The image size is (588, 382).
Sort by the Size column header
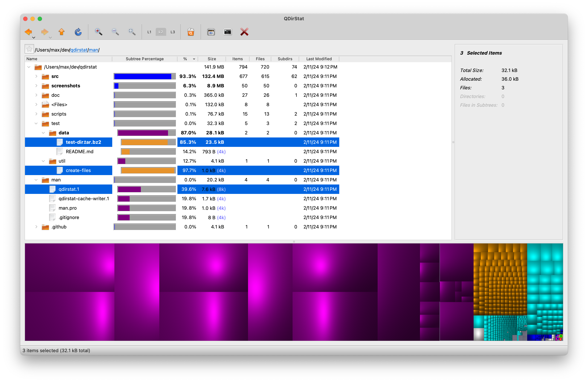tap(212, 59)
